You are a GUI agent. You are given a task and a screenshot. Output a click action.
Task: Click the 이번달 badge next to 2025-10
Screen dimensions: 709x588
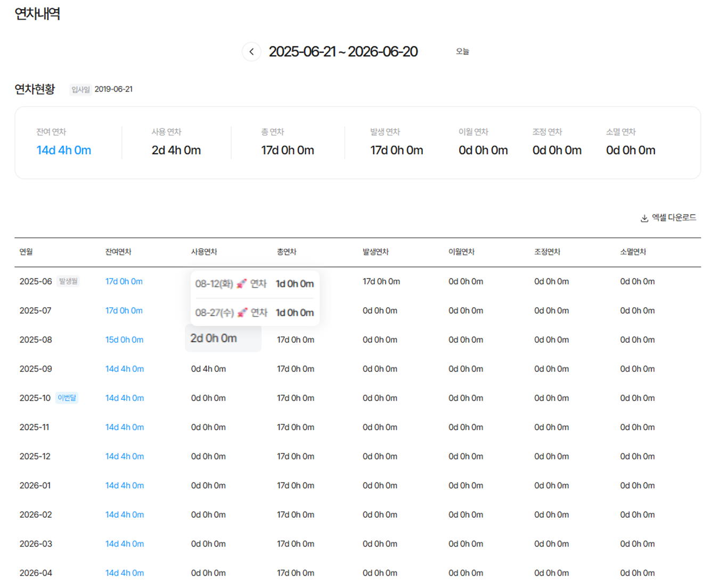[x=67, y=398]
